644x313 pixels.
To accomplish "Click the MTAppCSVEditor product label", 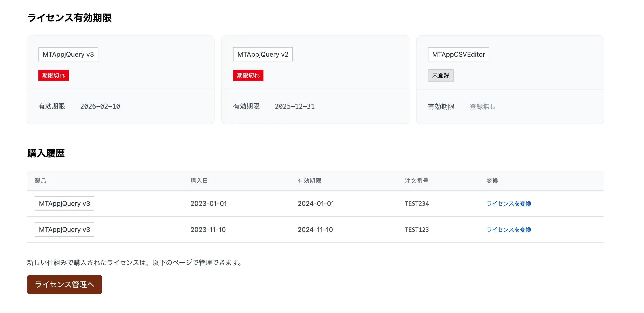I will click(x=458, y=54).
